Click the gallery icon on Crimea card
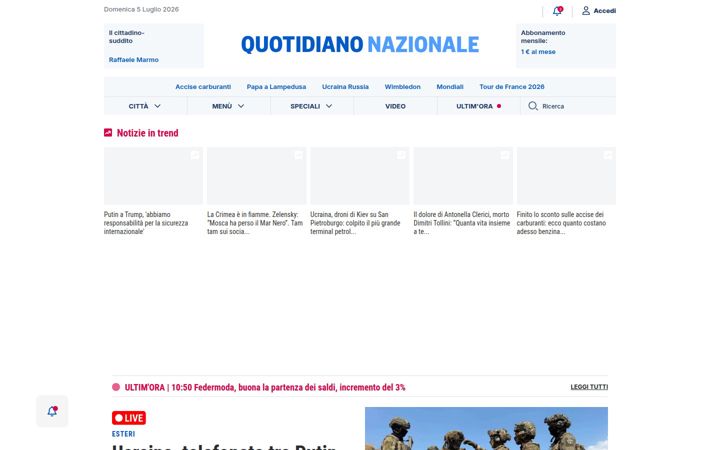This screenshot has height=450, width=720. pos(298,155)
